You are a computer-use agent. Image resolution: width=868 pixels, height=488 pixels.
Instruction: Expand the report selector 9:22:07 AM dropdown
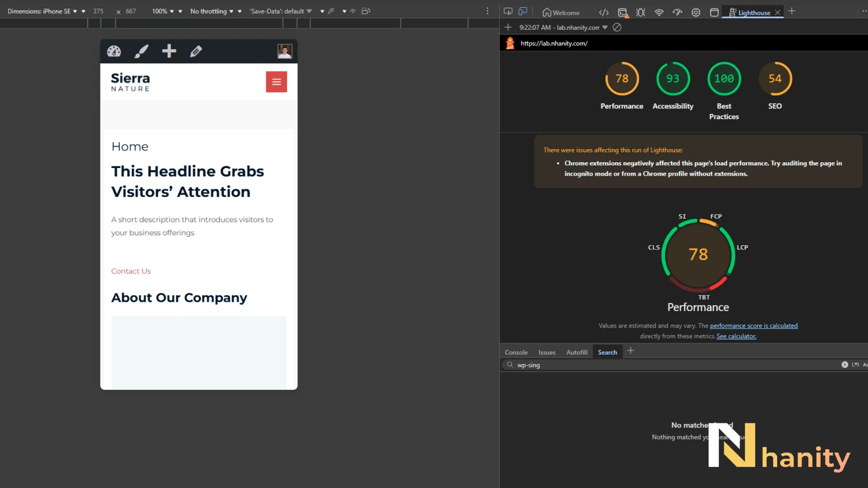coord(563,28)
